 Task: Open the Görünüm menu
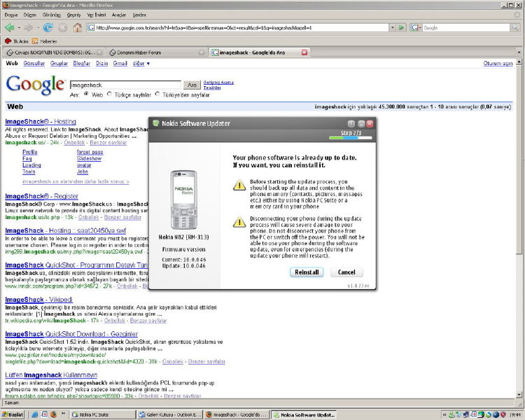52,15
